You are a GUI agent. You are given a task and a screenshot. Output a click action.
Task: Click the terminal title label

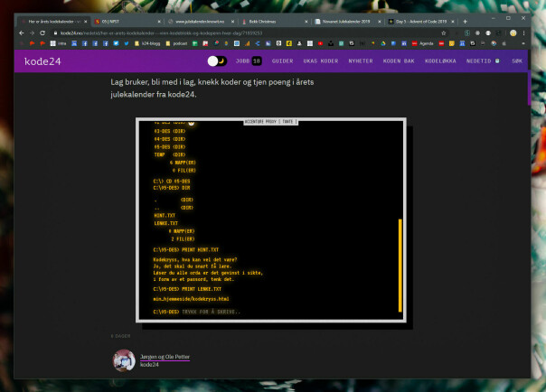click(270, 121)
